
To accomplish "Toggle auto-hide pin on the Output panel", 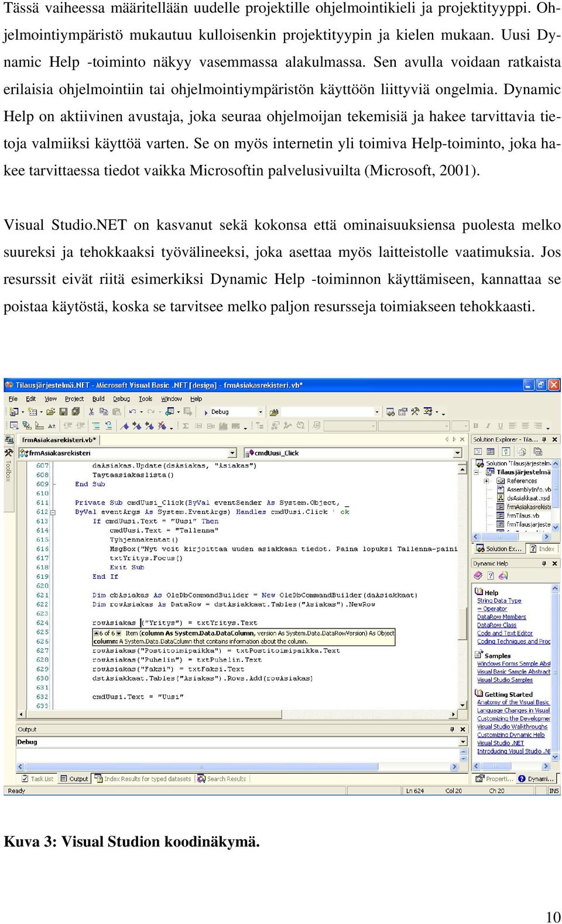I will (x=452, y=730).
